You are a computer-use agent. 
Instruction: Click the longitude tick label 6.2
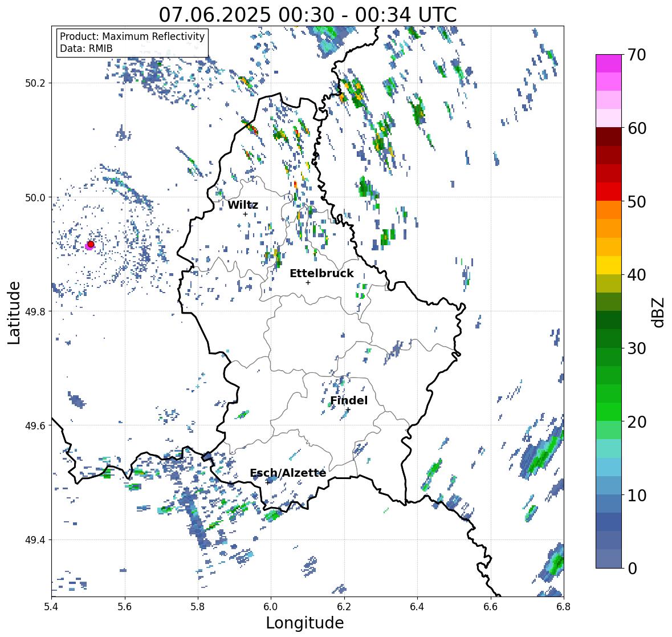coord(344,607)
